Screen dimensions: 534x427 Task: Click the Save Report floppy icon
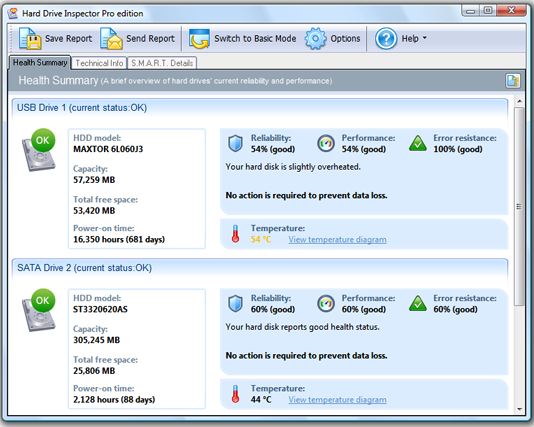click(29, 38)
